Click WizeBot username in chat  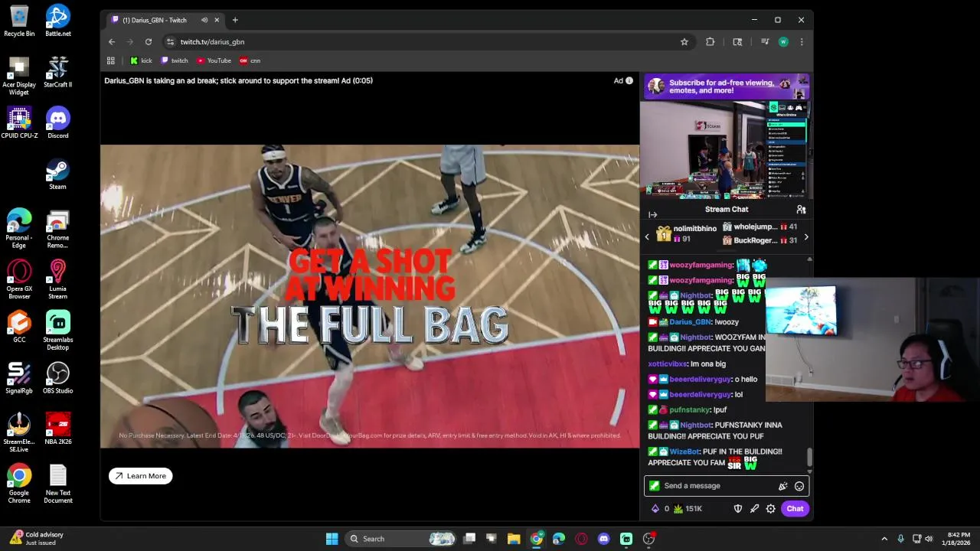coord(684,452)
